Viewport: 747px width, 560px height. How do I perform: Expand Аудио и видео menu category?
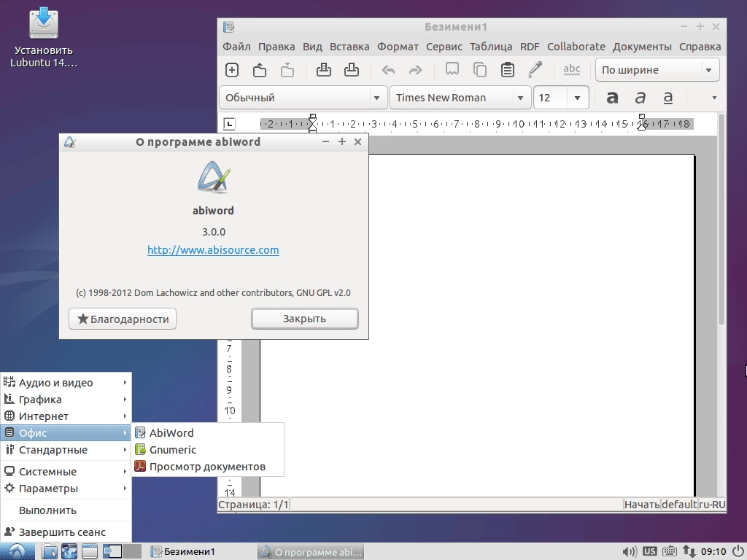66,382
